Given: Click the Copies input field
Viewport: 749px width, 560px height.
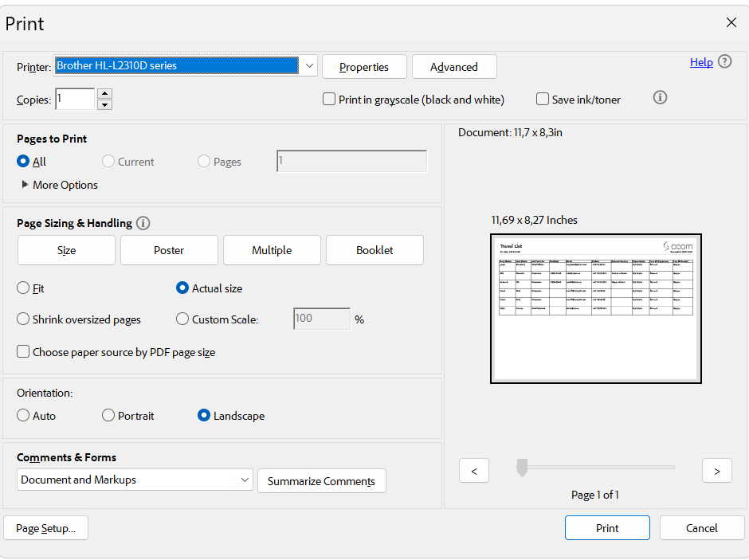Looking at the screenshot, I should point(75,99).
